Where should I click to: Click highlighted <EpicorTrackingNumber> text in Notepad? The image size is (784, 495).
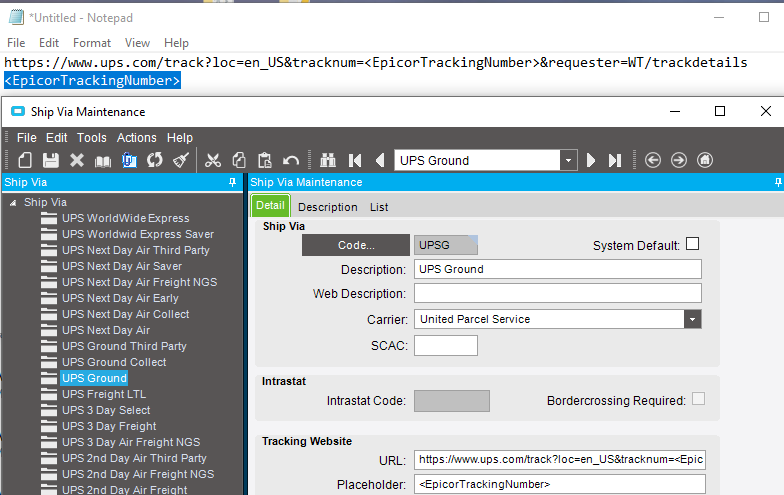(x=92, y=80)
